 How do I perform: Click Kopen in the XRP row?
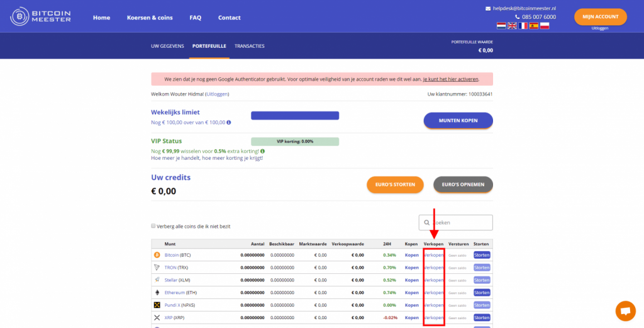tap(411, 318)
